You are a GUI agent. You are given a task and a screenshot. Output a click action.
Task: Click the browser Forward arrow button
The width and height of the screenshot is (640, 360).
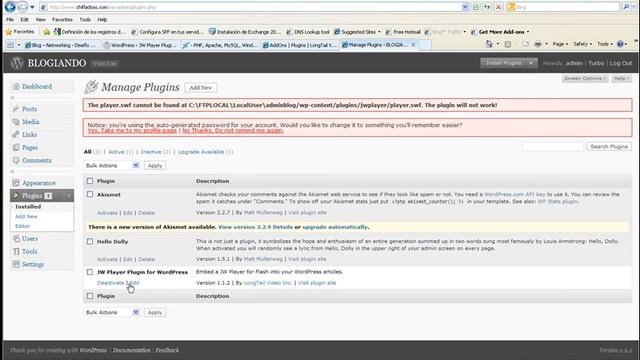(22, 7)
